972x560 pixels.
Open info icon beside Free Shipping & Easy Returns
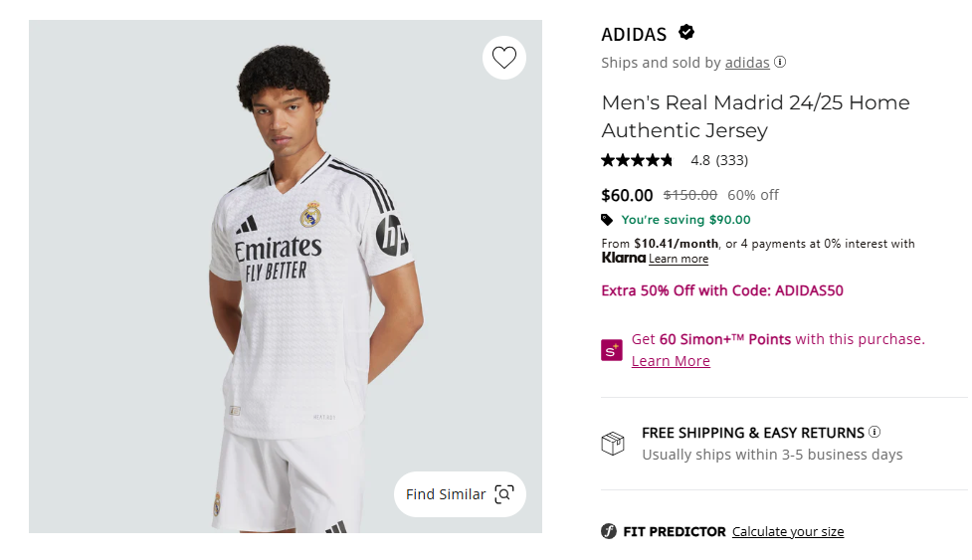tap(875, 432)
